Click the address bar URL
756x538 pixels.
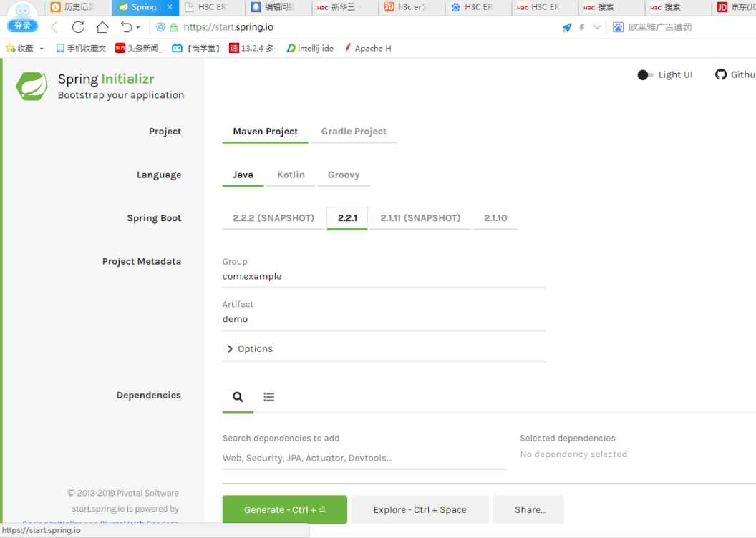[x=228, y=27]
